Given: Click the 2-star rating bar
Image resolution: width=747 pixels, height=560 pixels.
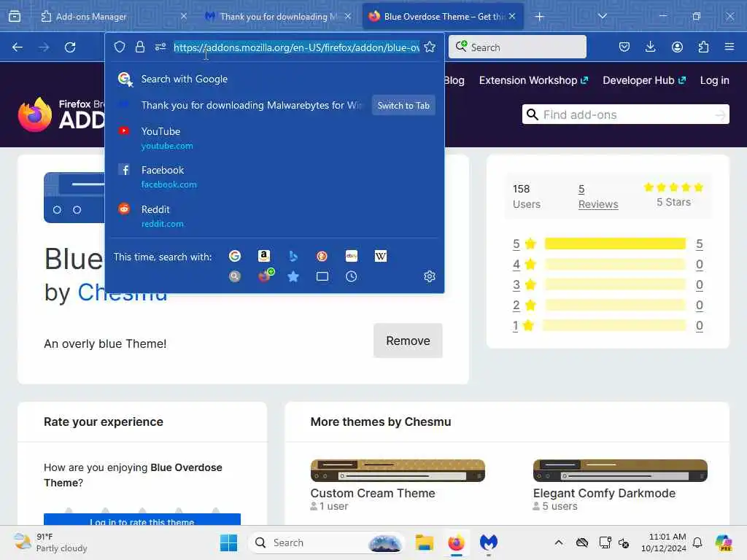Looking at the screenshot, I should point(615,305).
